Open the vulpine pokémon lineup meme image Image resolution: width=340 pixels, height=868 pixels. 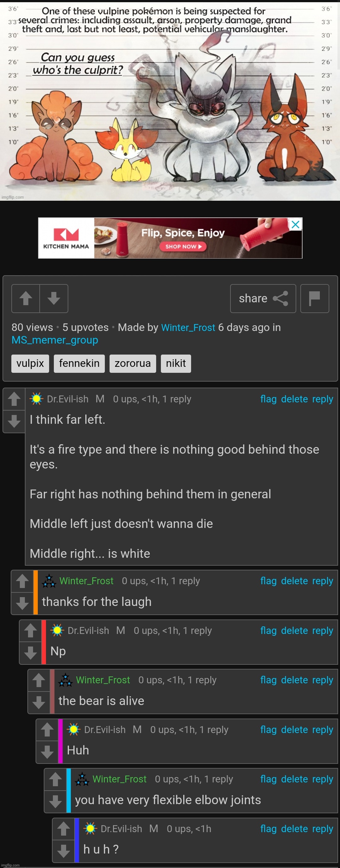[x=170, y=100]
